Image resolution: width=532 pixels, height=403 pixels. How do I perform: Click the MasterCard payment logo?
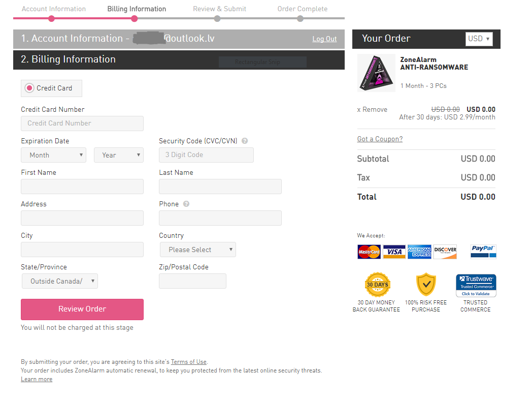pos(369,252)
